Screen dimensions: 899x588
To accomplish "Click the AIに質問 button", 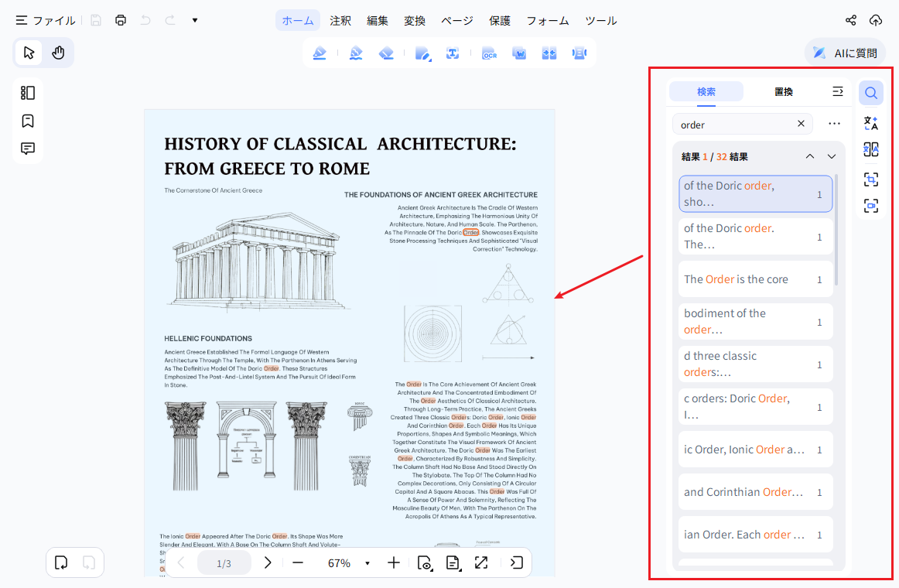I will click(x=845, y=53).
